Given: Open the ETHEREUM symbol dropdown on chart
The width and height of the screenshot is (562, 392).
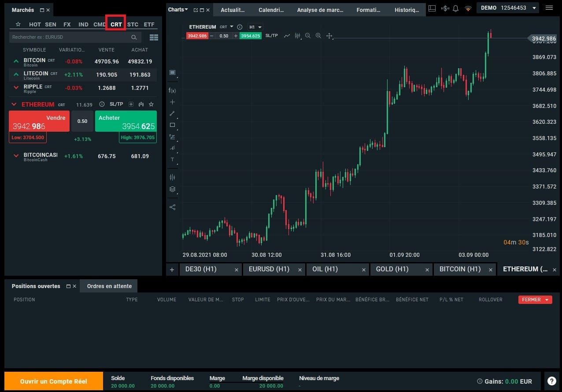Looking at the screenshot, I should point(231,27).
